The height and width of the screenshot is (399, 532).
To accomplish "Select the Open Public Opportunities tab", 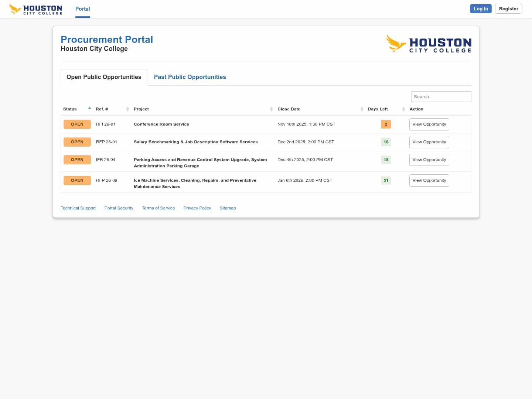I will pos(104,77).
